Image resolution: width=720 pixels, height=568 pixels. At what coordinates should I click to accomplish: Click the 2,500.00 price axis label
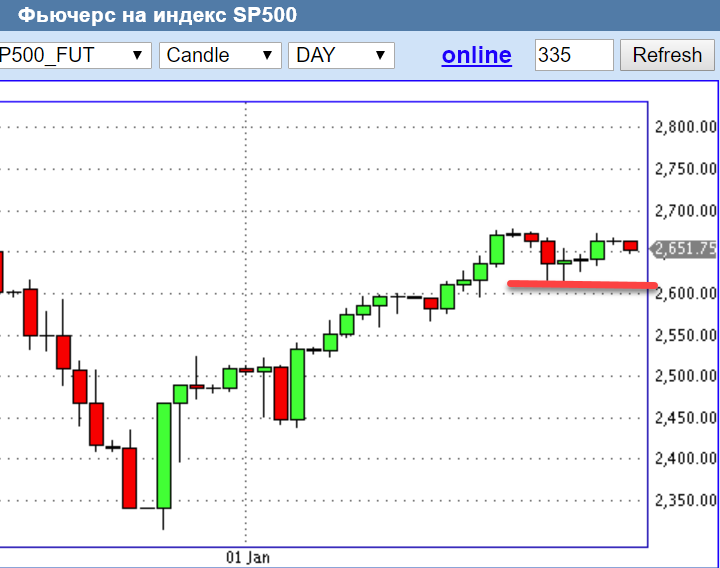pyautogui.click(x=686, y=376)
